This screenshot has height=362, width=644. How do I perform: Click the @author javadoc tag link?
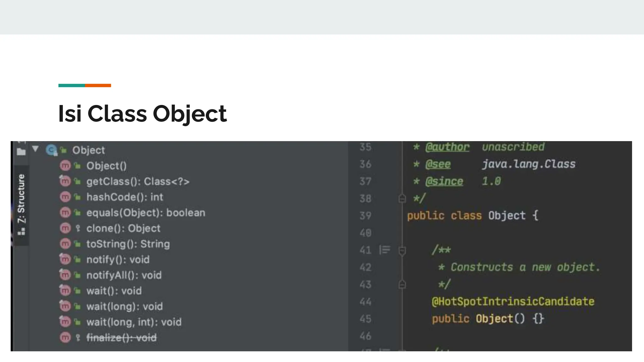tap(447, 147)
